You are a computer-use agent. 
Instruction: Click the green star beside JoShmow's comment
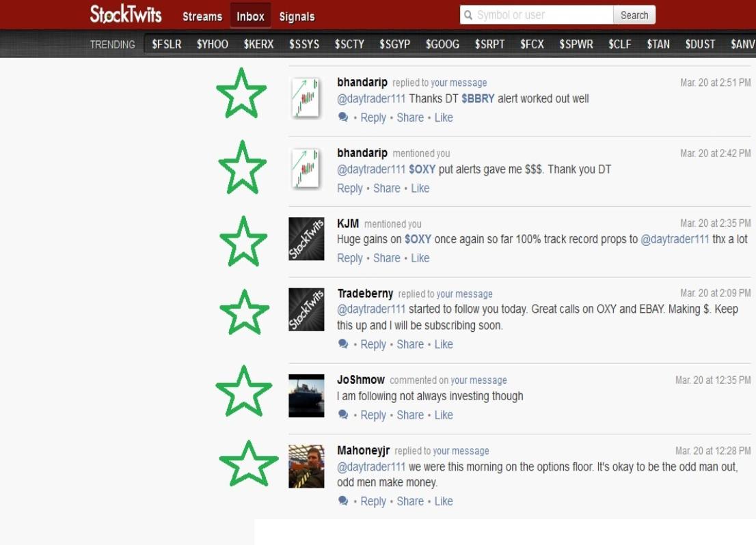[x=243, y=391]
